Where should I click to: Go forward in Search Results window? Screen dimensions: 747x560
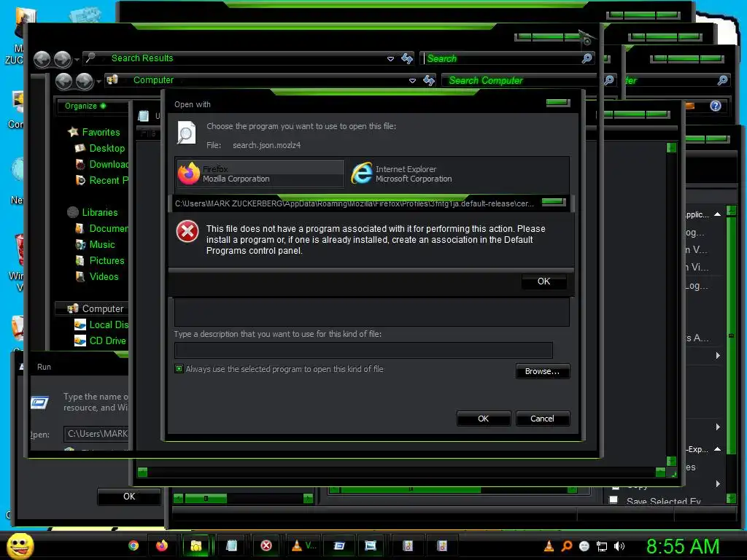coord(63,60)
